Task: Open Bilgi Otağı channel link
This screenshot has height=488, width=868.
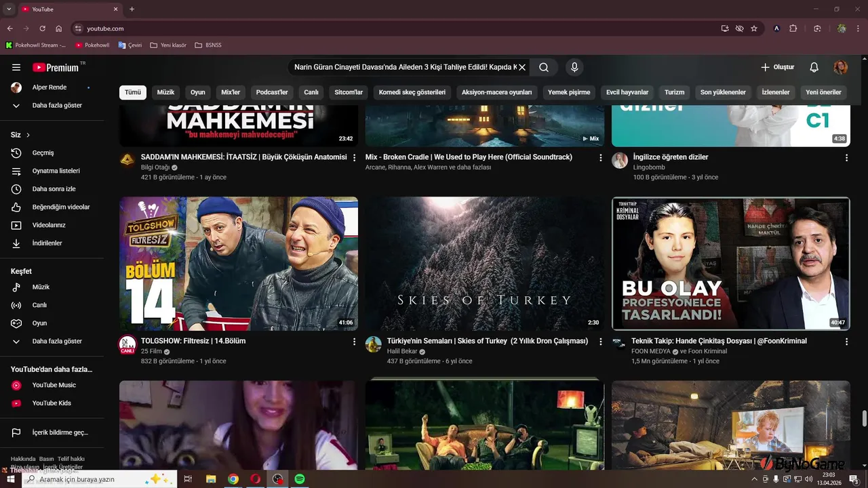Action: pos(155,167)
